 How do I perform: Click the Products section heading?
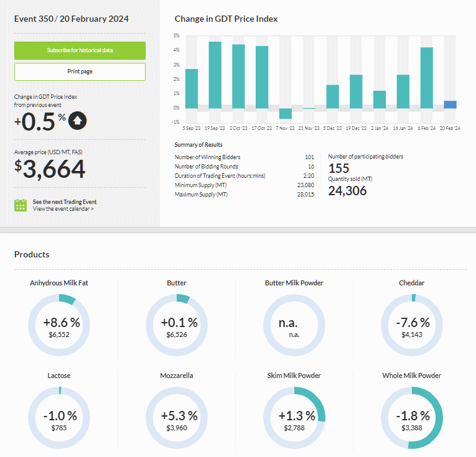[32, 254]
